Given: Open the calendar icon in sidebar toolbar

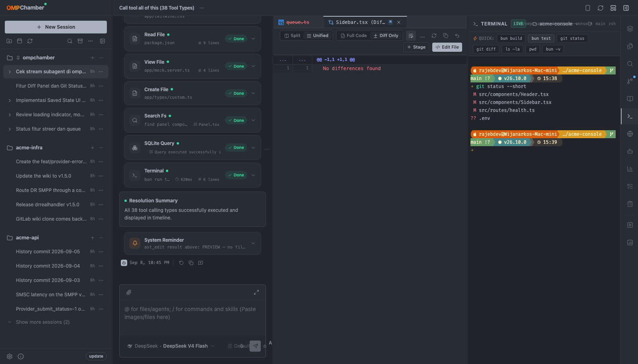Looking at the screenshot, I should tap(20, 41).
